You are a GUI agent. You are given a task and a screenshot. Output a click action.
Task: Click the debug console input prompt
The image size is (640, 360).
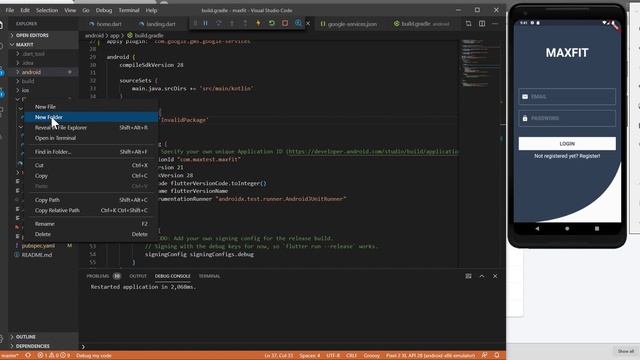pos(292,347)
